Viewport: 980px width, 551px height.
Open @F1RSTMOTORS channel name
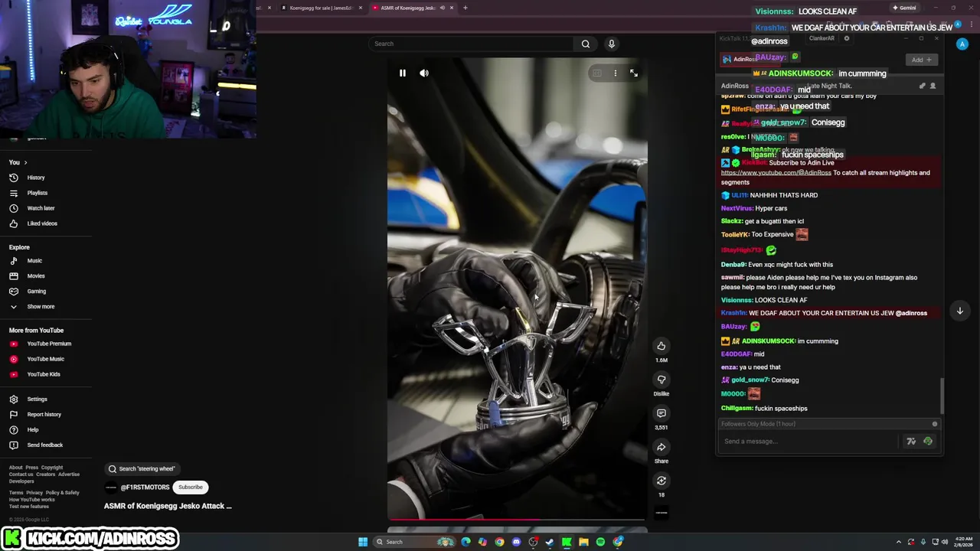145,487
